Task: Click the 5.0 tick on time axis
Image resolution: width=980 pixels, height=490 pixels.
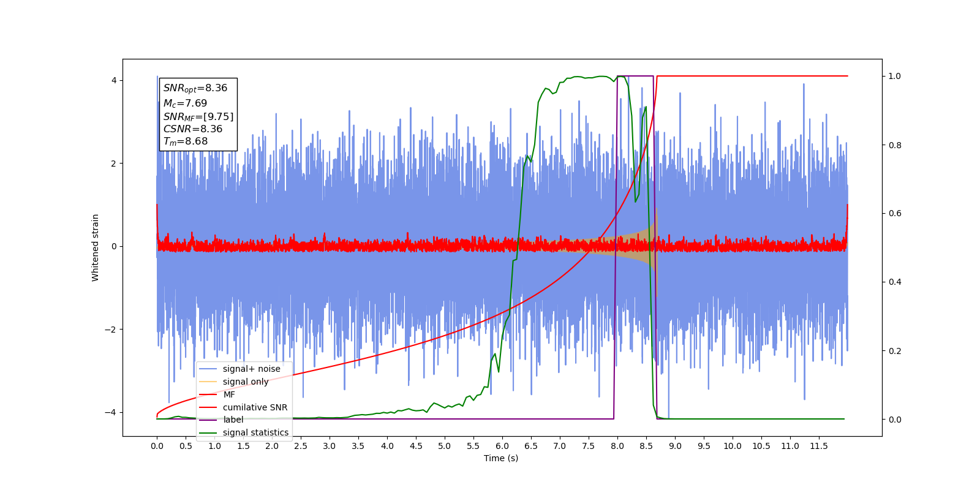Action: tap(445, 446)
